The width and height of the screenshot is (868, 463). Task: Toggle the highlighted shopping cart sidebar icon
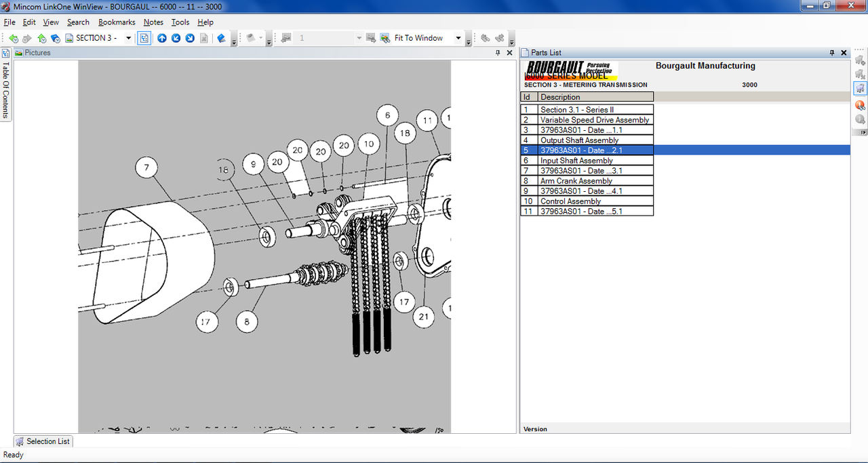860,88
